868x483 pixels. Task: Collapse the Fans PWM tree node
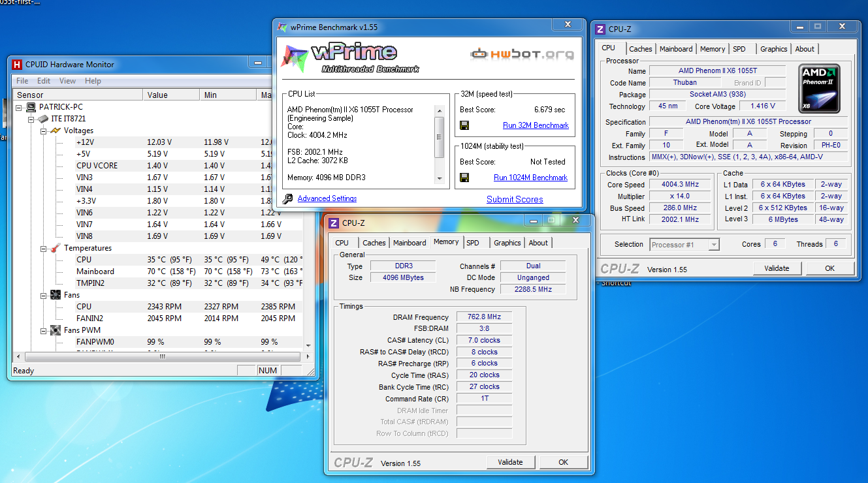(43, 330)
